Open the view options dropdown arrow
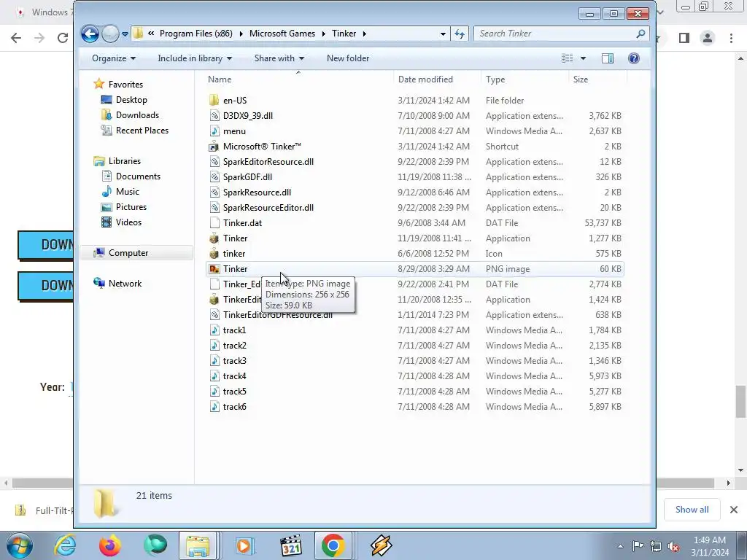The image size is (747, 560). click(x=583, y=58)
